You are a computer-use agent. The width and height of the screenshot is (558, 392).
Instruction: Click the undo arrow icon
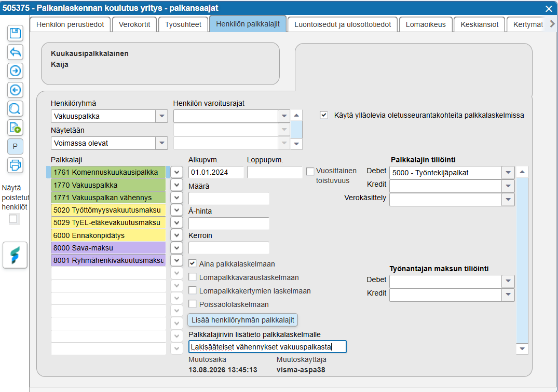coord(15,52)
